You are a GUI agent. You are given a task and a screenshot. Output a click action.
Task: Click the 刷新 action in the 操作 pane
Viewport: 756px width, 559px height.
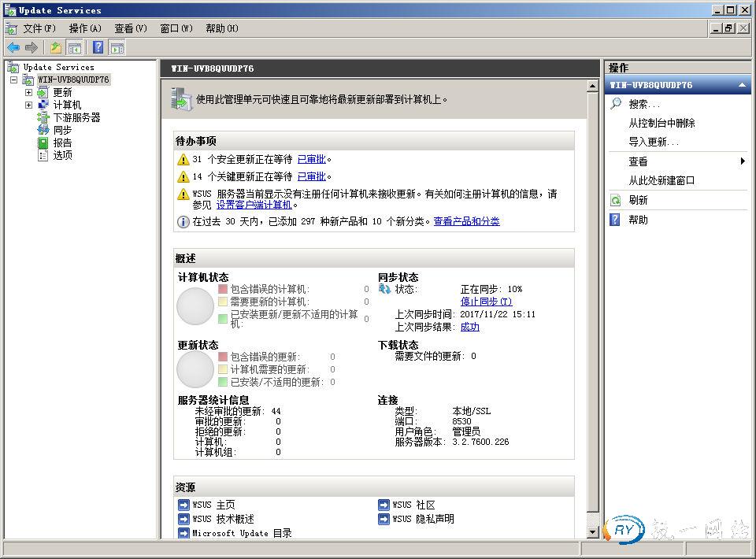638,201
